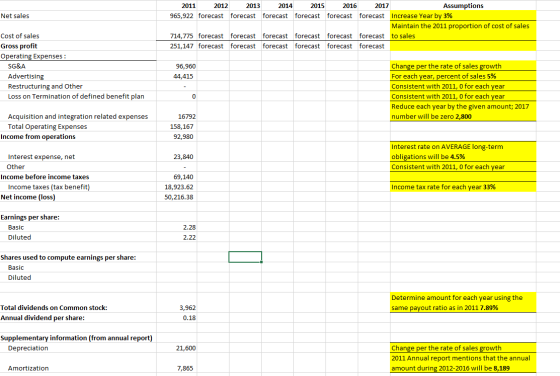The image size is (560, 376).
Task: Select annual dividend per share 0.18
Action: tap(189, 317)
